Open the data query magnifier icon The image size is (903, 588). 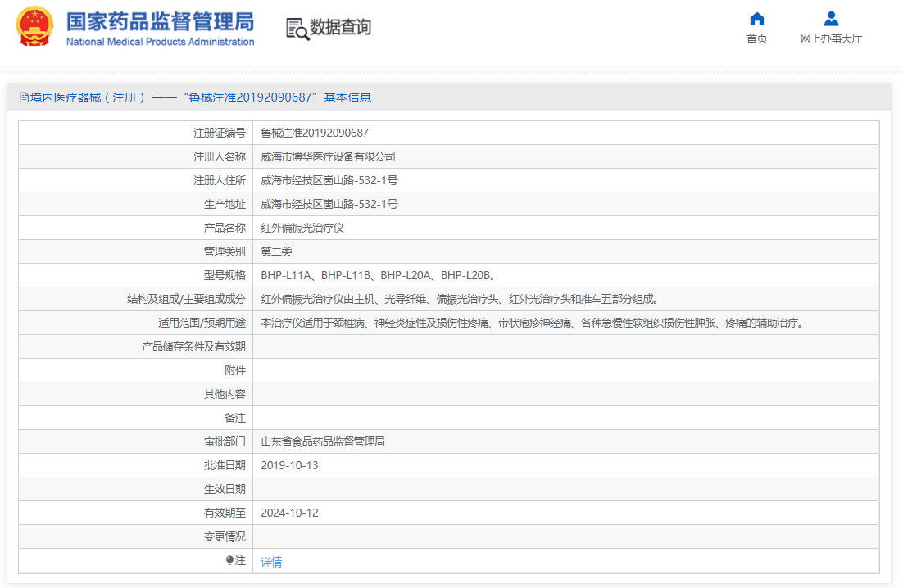(297, 29)
